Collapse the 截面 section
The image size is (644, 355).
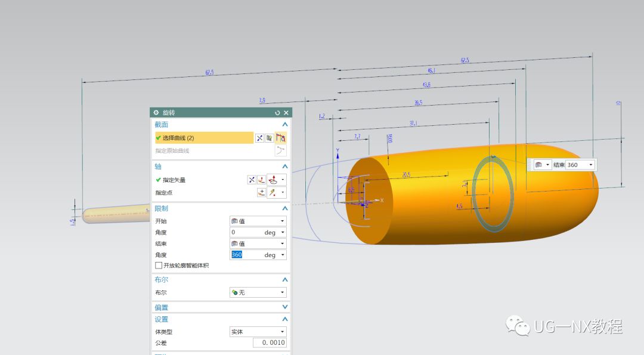tap(285, 125)
